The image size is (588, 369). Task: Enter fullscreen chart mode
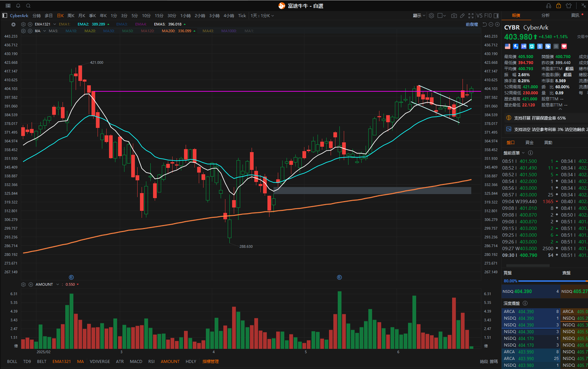471,16
